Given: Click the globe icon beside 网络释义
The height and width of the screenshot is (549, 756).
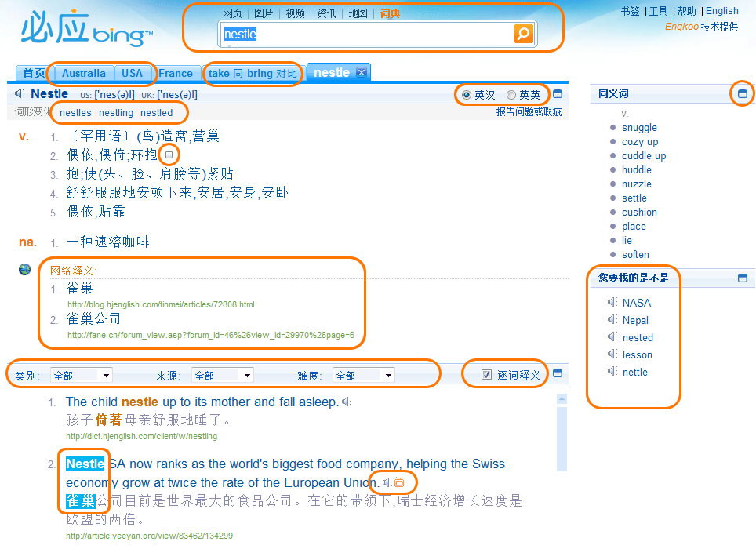Looking at the screenshot, I should (24, 270).
